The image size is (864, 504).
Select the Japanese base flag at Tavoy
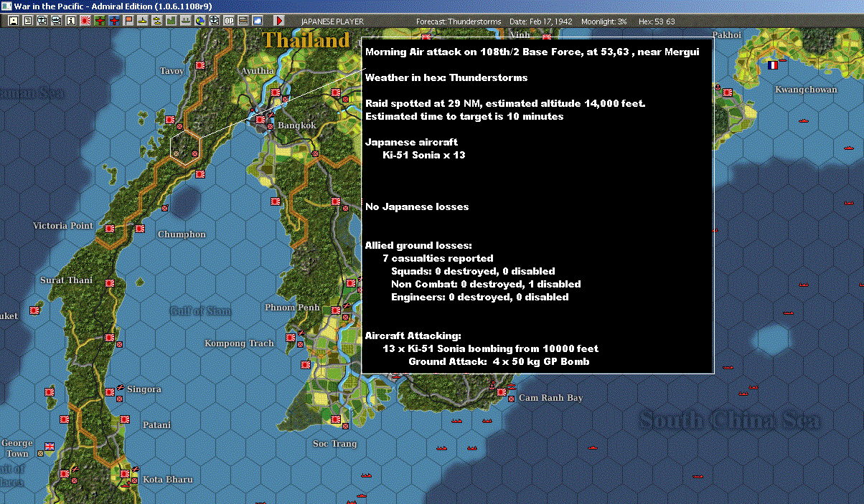tap(201, 67)
